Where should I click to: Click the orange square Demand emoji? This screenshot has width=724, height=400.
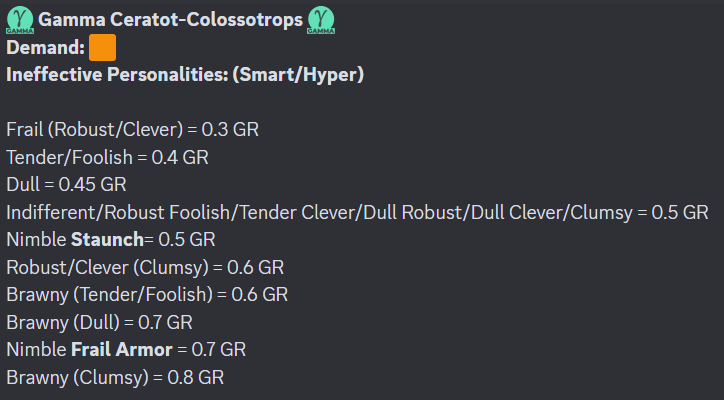pos(102,48)
